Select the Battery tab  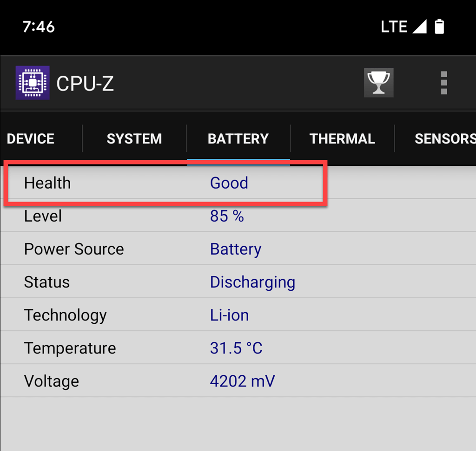[238, 139]
